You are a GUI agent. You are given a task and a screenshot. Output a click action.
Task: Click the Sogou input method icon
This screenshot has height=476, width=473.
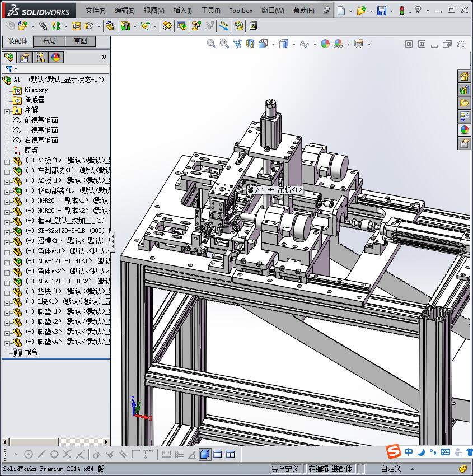[x=394, y=451]
